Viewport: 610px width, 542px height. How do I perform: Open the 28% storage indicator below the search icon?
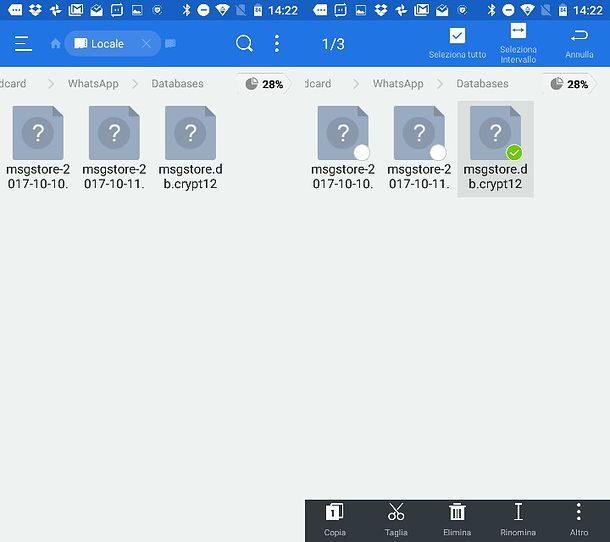pyautogui.click(x=264, y=84)
